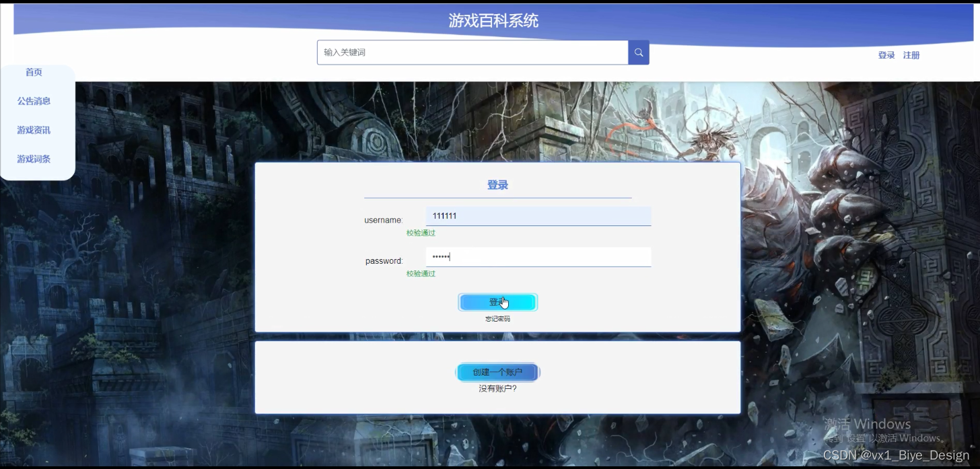Screen dimensions: 980x469
Task: Click the 没有账户? text
Action: click(x=498, y=388)
